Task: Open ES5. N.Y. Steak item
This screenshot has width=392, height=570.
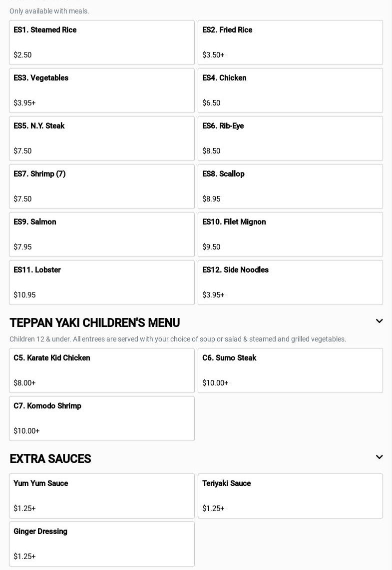Action: [102, 138]
